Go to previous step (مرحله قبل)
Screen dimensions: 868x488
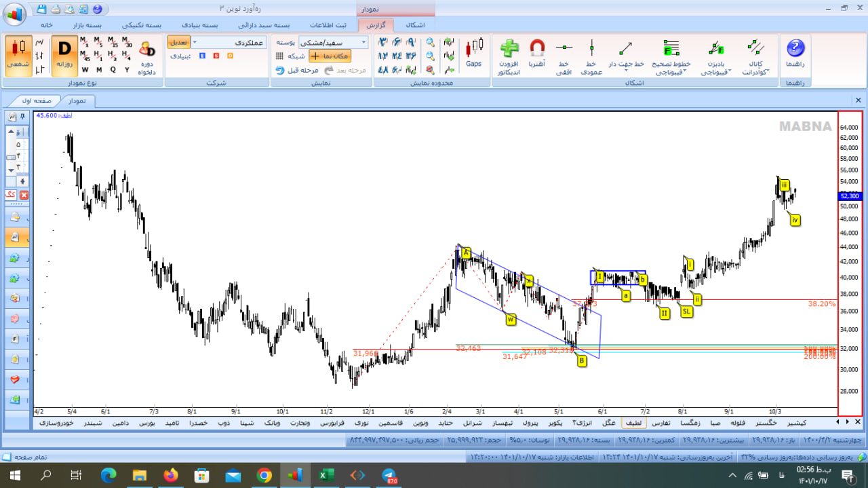click(297, 70)
